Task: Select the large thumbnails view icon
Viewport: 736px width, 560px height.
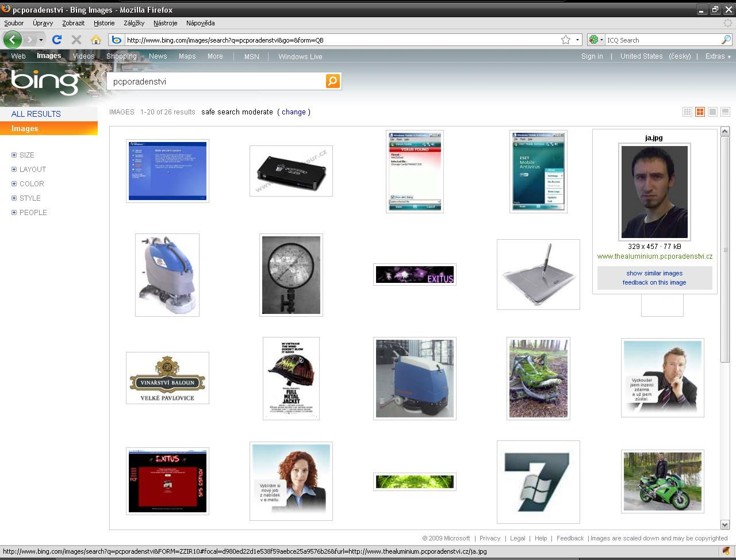Action: coord(712,112)
